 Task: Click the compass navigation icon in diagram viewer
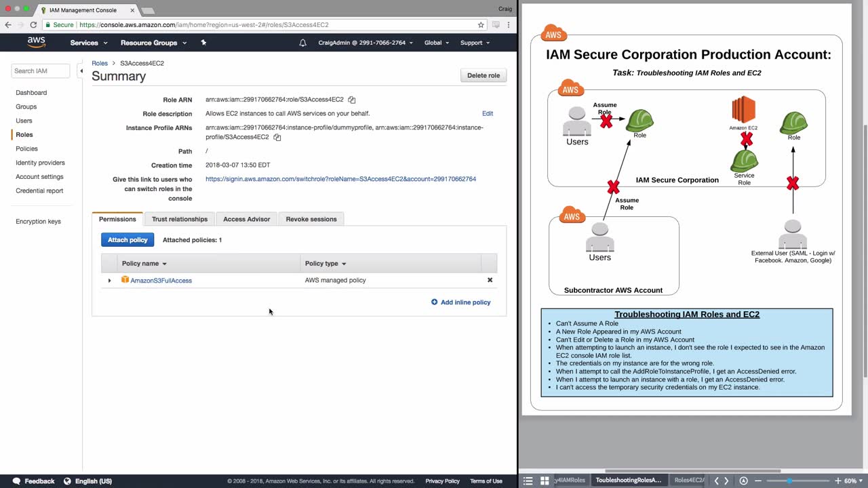pos(743,481)
